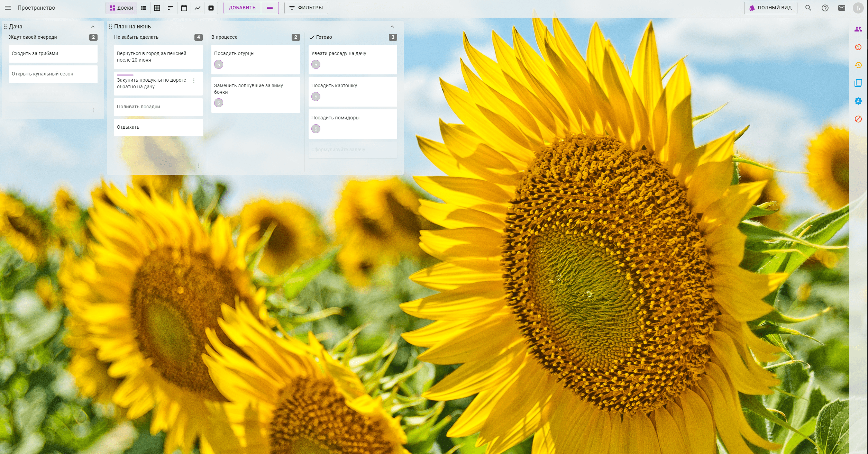
Task: Open the time tracker icon in sidebar
Action: coord(858,47)
